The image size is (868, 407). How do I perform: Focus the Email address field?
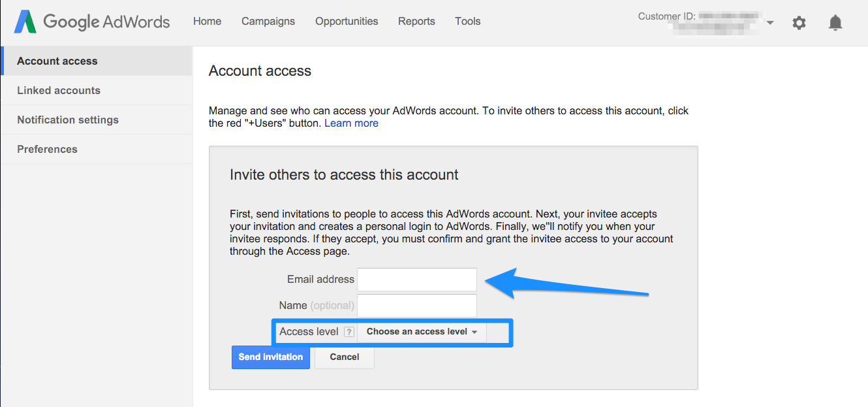coord(417,280)
